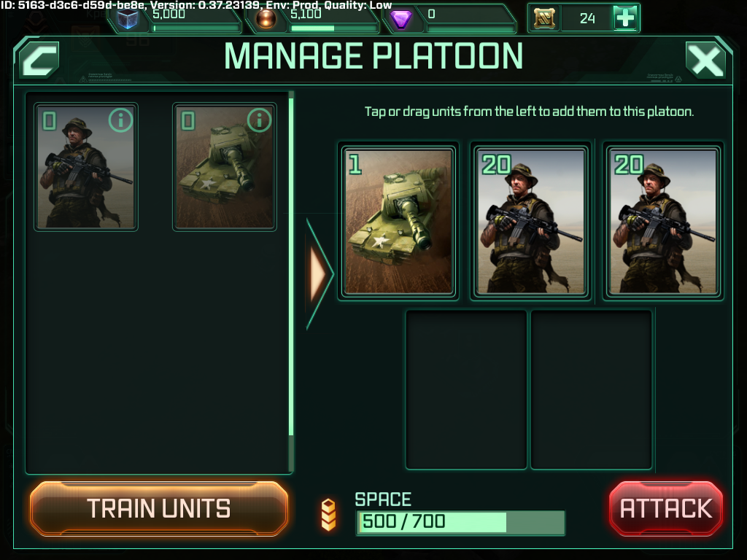This screenshot has width=747, height=560.
Task: Tap the green plus icon beside 24
Action: 625,18
